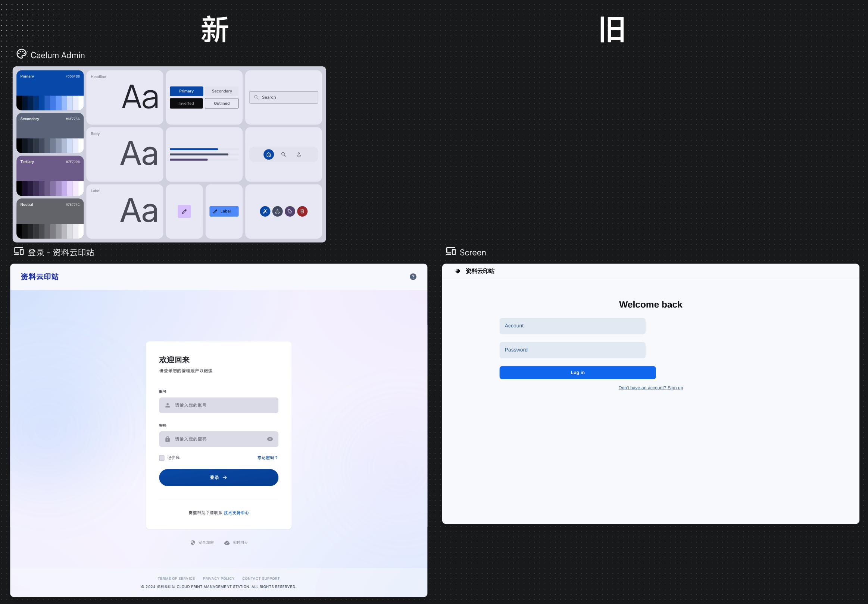Click the red trash delete icon
The width and height of the screenshot is (868, 604).
pos(302,211)
